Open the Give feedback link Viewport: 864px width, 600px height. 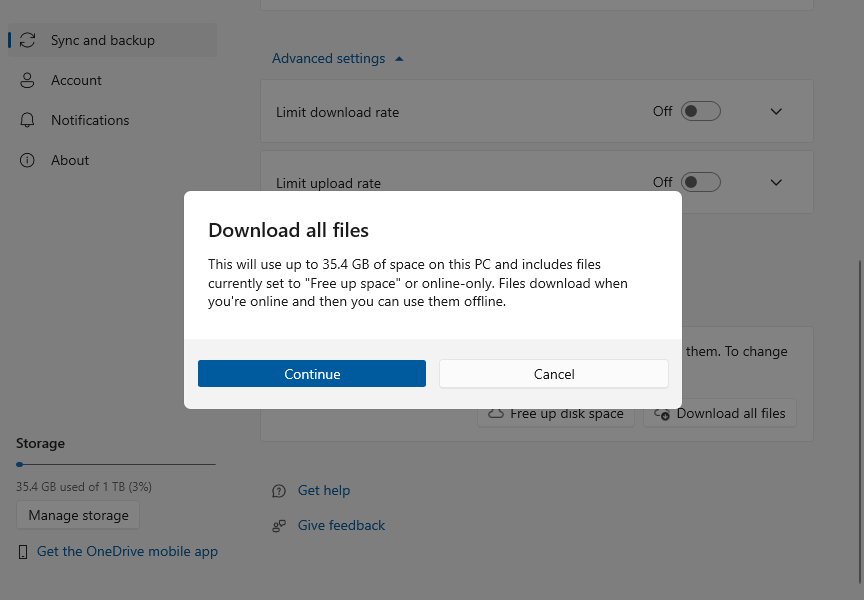click(341, 525)
